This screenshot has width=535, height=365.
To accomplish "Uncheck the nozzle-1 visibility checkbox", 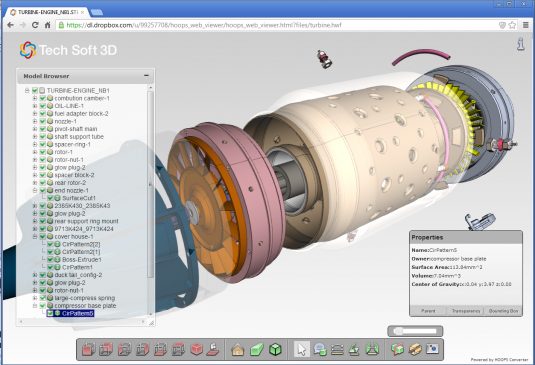I will 43,121.
